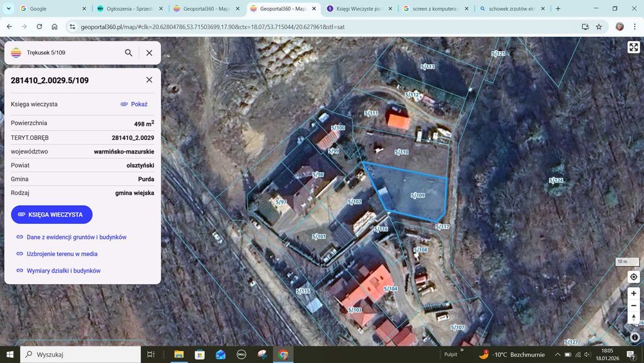Select parcel label 5/102 on map

[354, 201]
